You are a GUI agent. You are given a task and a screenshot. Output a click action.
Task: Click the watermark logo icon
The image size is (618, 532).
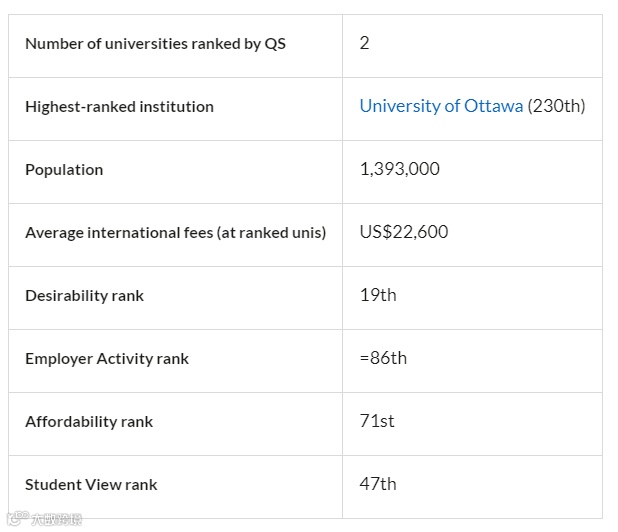18,518
